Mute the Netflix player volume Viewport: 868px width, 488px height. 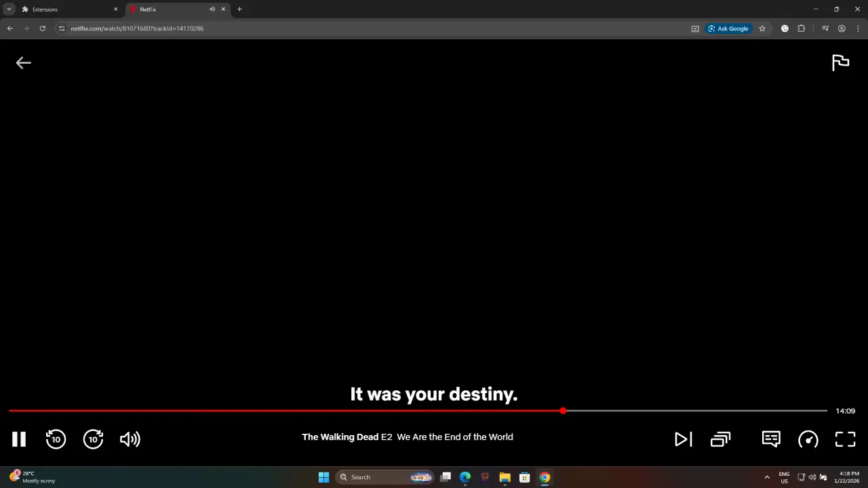[x=130, y=439]
